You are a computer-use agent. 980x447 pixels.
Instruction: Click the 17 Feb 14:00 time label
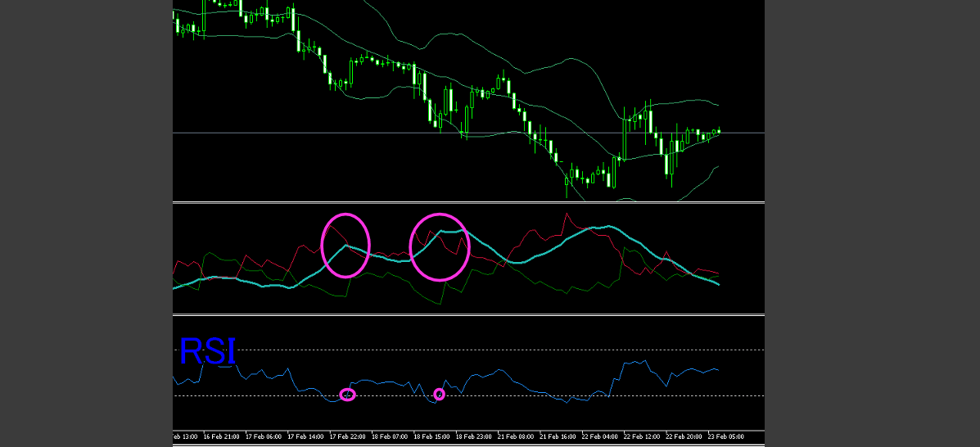click(305, 436)
